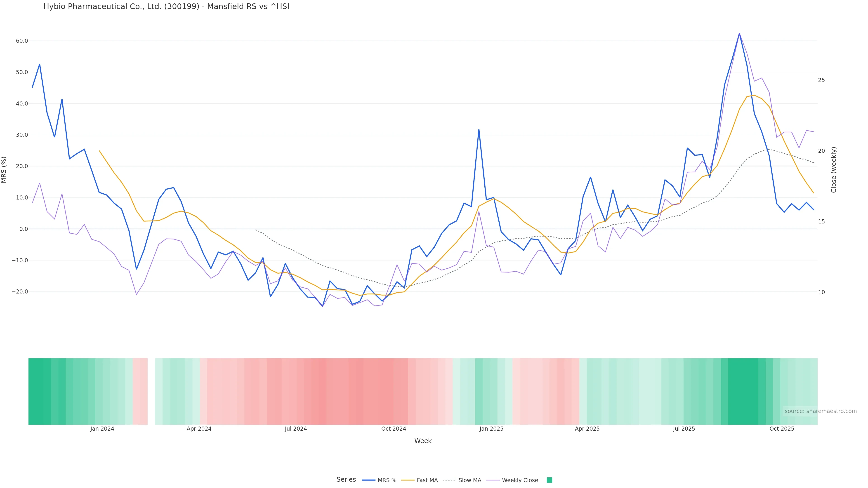This screenshot has width=868, height=488.
Task: Click the 'Oct 2024' x-axis tick label
Action: coord(394,429)
